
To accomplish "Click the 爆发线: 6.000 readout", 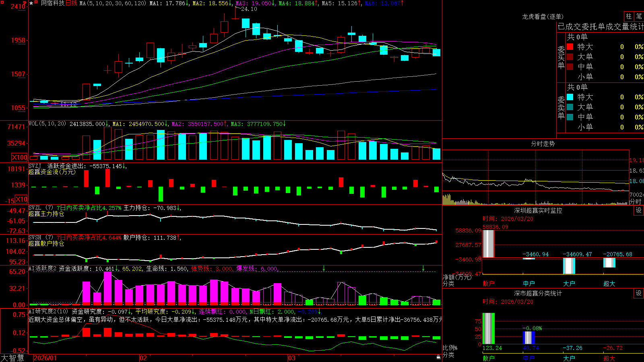I will [257, 268].
